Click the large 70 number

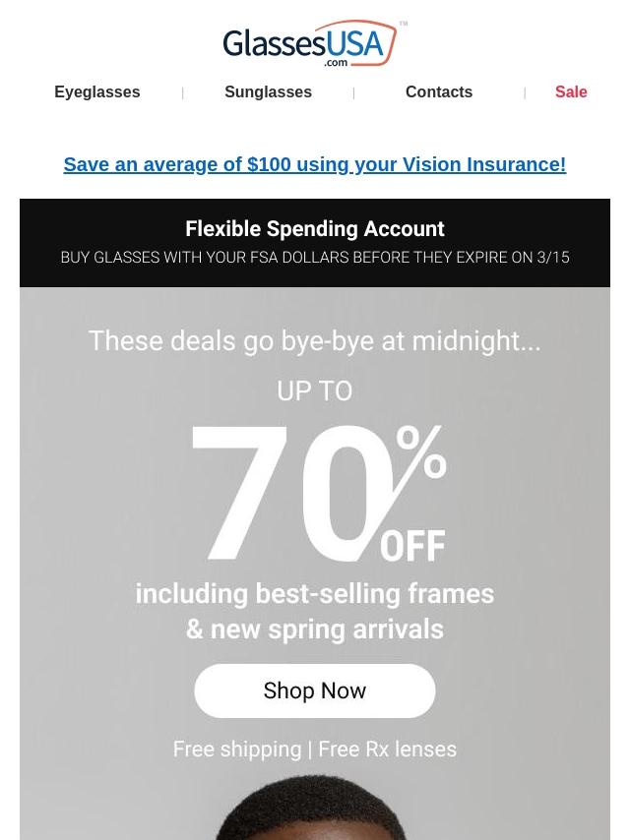(286, 493)
